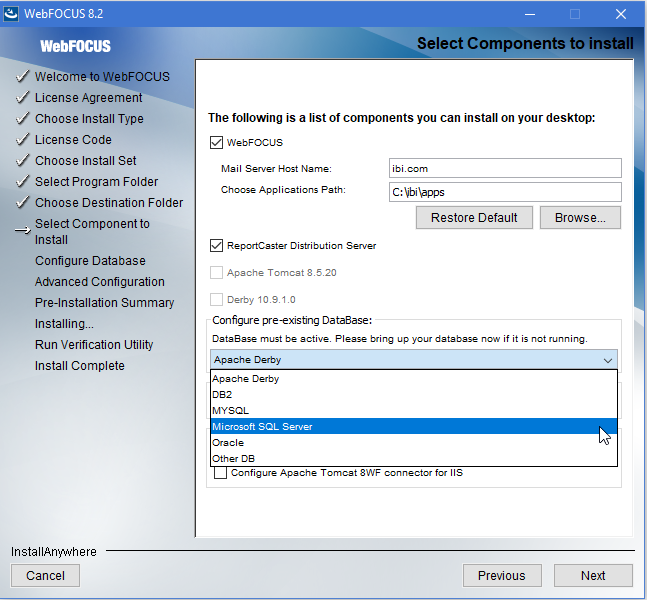Click the InstallAnywhere label
The width and height of the screenshot is (647, 600).
(x=54, y=552)
